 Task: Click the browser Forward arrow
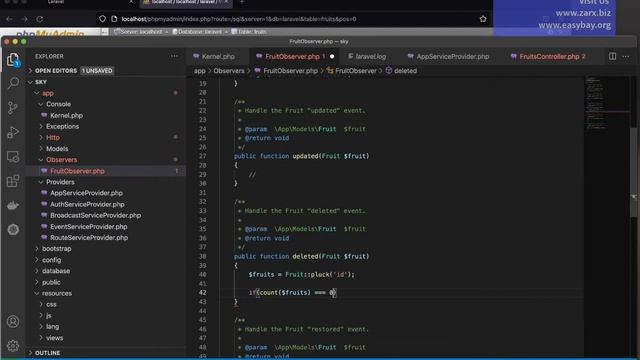[x=24, y=19]
